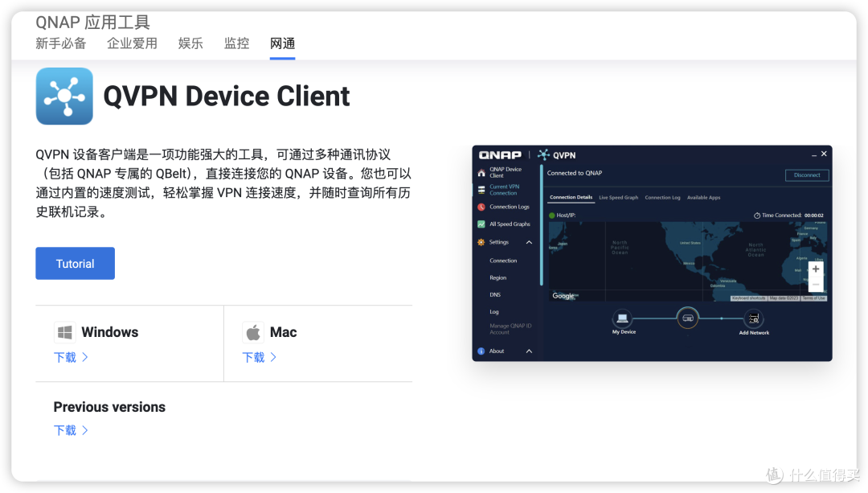Collapse the Settings section chevron
The height and width of the screenshot is (493, 868).
pyautogui.click(x=529, y=242)
